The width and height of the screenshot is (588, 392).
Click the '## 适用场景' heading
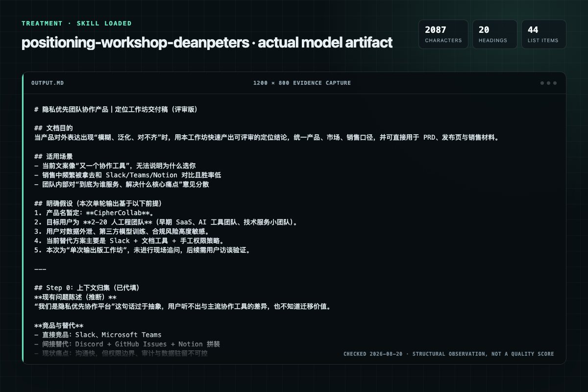click(53, 156)
